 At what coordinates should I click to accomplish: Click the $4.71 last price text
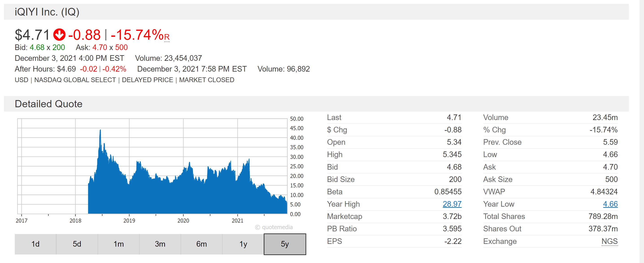tap(32, 35)
